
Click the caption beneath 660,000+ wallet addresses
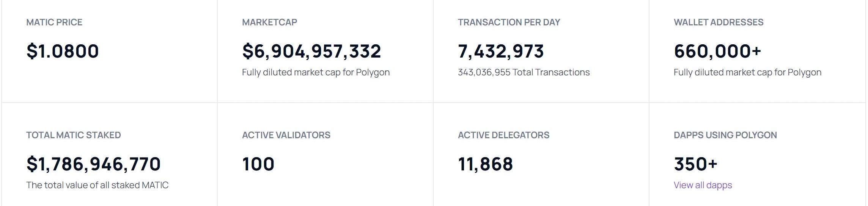point(747,72)
